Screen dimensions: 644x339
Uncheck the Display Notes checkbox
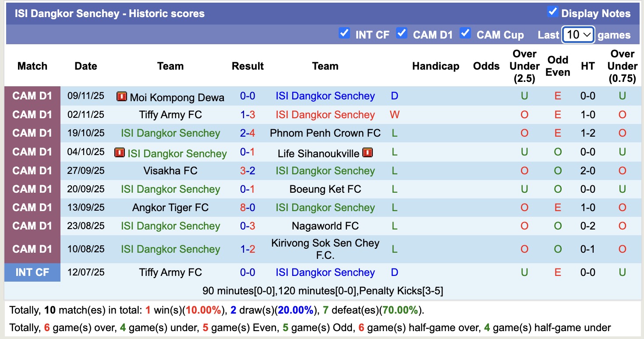552,12
